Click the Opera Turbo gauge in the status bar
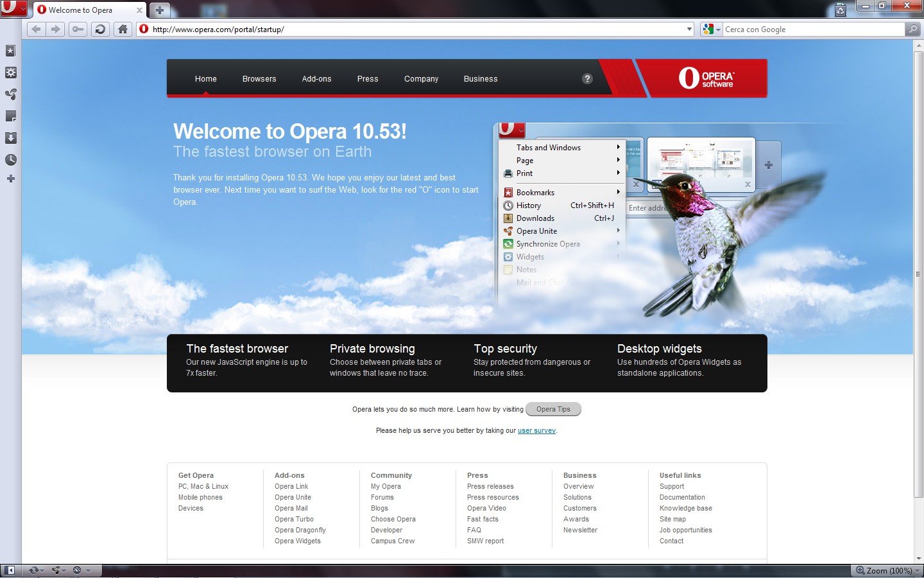The height and width of the screenshot is (578, 924). pyautogui.click(x=77, y=570)
